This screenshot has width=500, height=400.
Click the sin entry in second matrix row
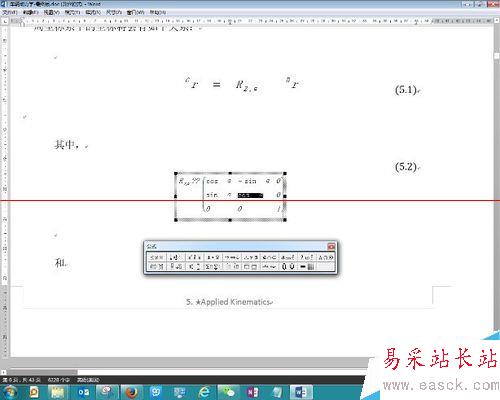(212, 195)
